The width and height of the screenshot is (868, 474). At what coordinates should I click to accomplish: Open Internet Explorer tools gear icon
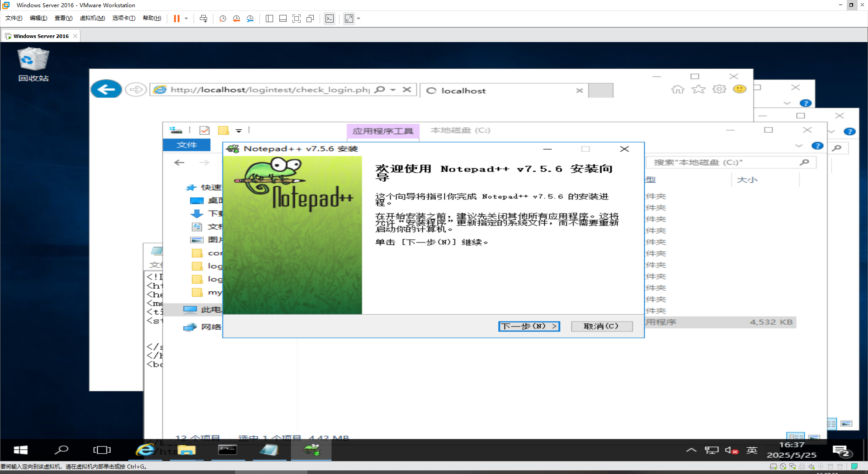pos(719,89)
